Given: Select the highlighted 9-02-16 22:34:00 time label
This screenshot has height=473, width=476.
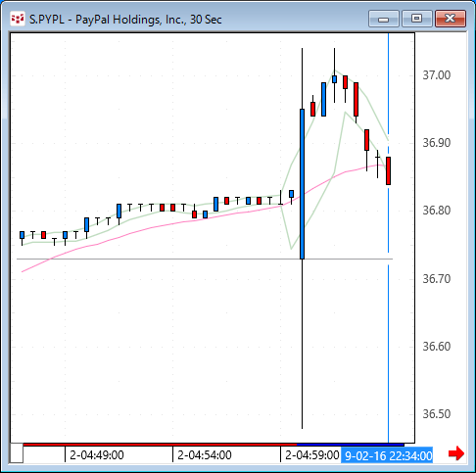Looking at the screenshot, I should [387, 455].
